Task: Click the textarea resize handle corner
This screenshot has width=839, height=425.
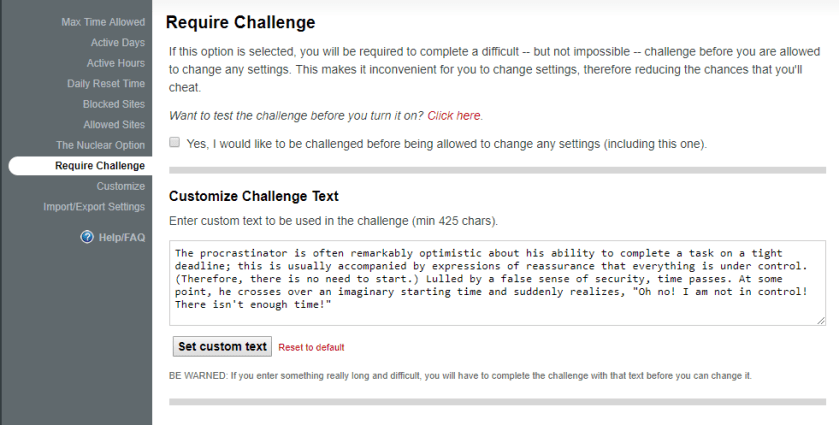Action: [x=821, y=320]
